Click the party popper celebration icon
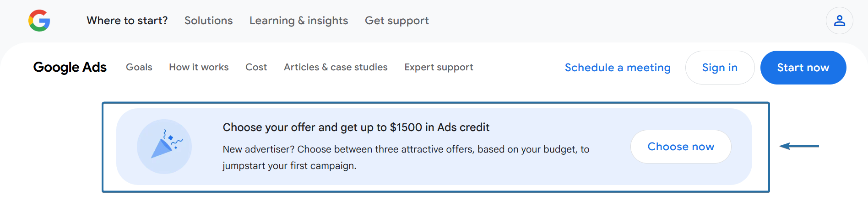 click(x=164, y=146)
